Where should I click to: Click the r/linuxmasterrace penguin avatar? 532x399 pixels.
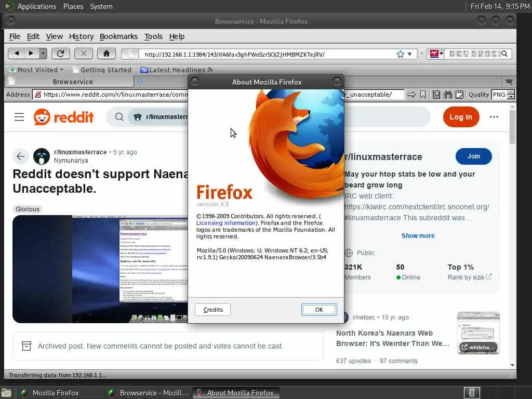pos(42,156)
